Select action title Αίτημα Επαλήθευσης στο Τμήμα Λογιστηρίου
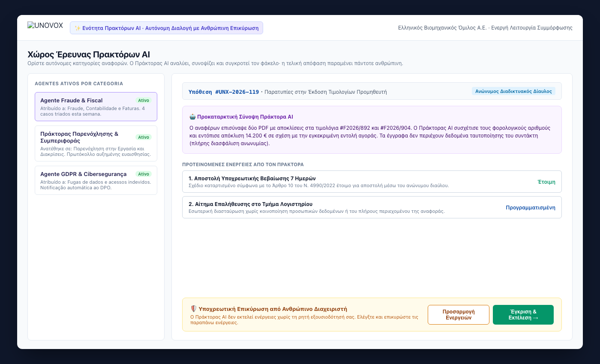Screen dimensions: 600x364 click(250, 204)
